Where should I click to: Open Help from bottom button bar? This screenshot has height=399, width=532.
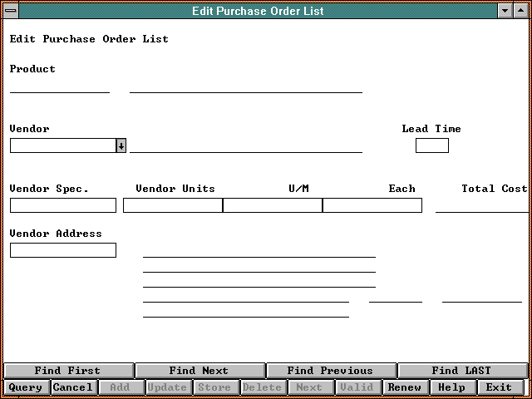point(452,387)
